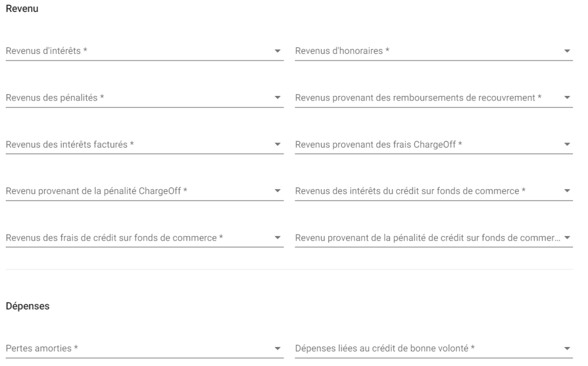Click the Revenus des intérêts du crédit field
The width and height of the screenshot is (588, 366).
point(434,191)
